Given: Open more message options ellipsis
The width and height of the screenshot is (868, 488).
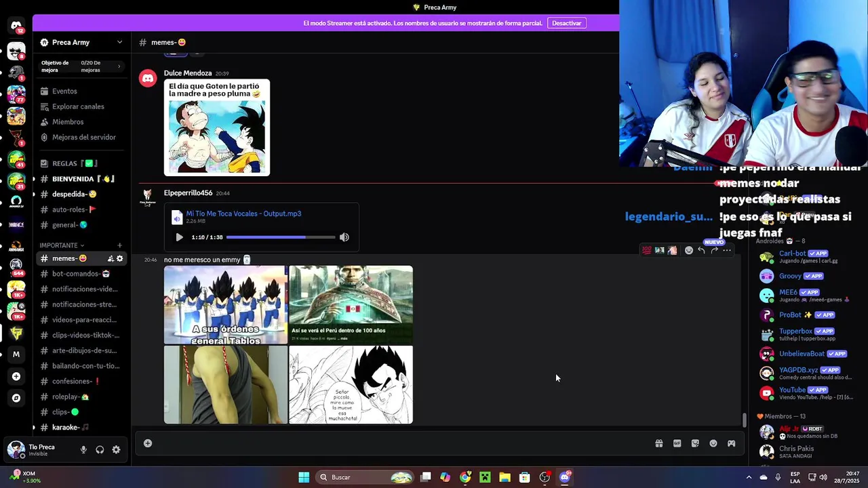Looking at the screenshot, I should pos(727,250).
